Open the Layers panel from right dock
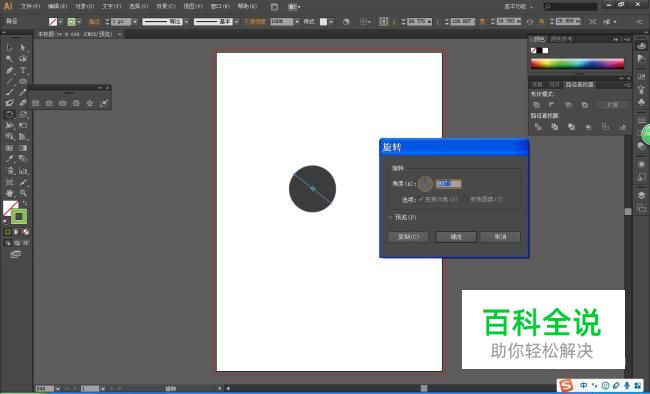Screen dimensions: 650x394 641,195
